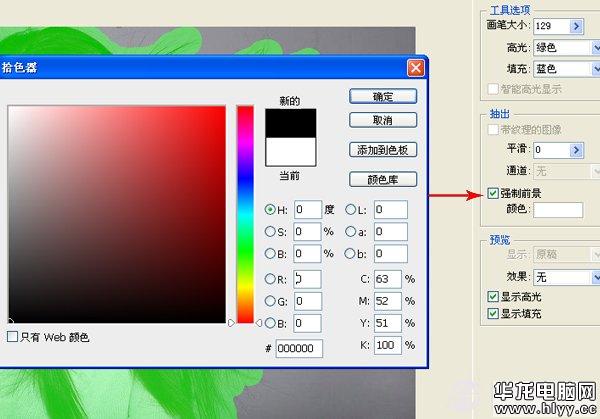Click the 当前 current white color swatch

pyautogui.click(x=291, y=152)
